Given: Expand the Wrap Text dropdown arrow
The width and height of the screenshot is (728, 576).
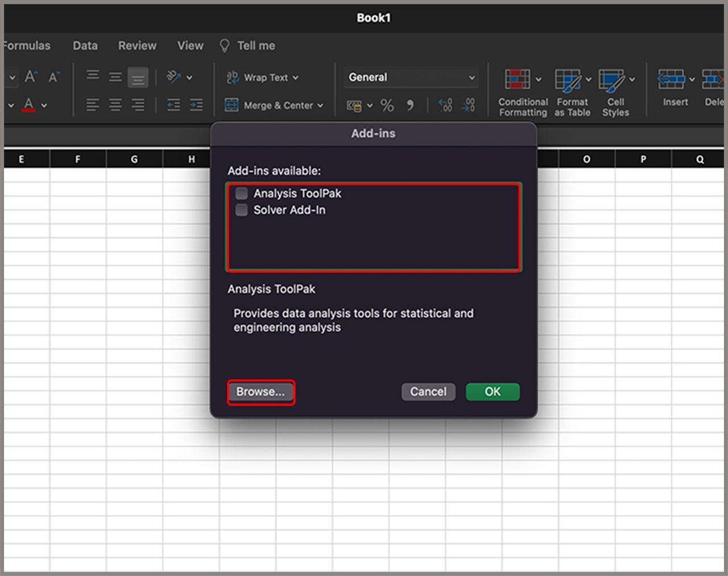Looking at the screenshot, I should 295,78.
